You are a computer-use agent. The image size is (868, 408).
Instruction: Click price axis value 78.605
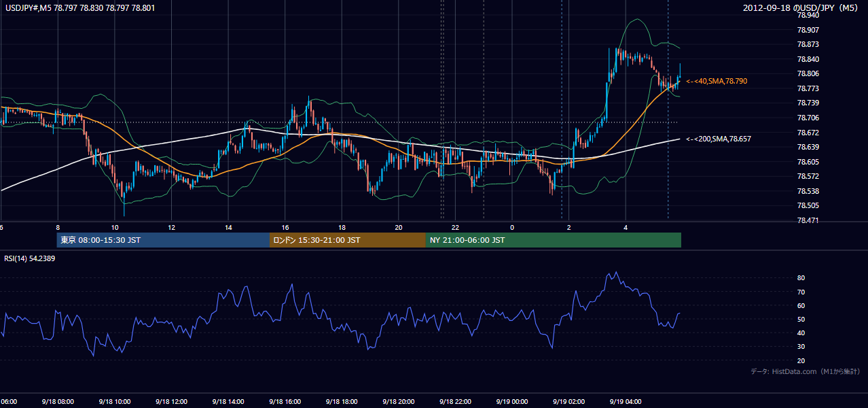coord(807,162)
